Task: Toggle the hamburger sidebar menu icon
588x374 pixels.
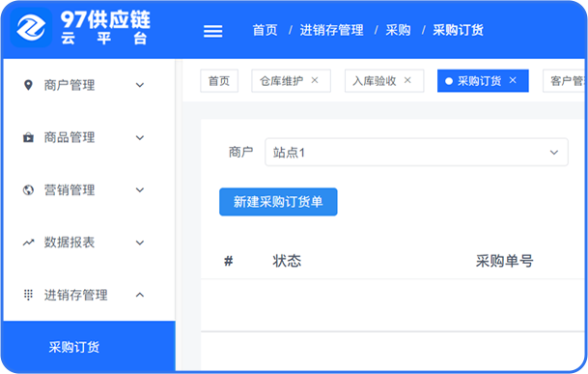Action: click(x=213, y=31)
